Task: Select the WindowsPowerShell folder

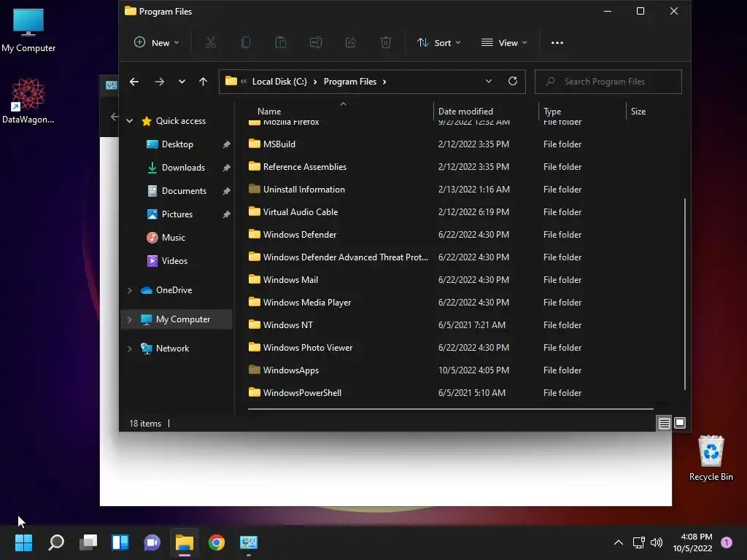Action: tap(302, 393)
